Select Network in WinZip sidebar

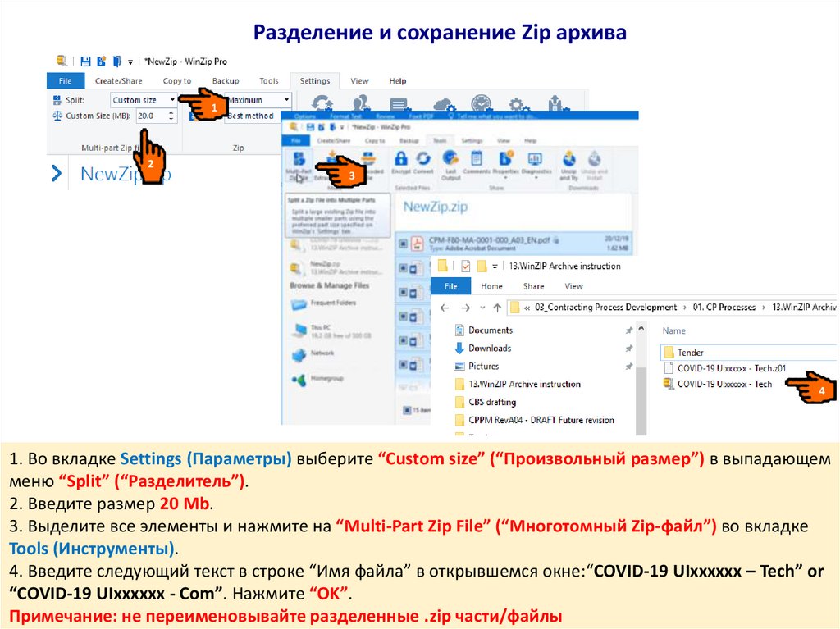tap(313, 353)
